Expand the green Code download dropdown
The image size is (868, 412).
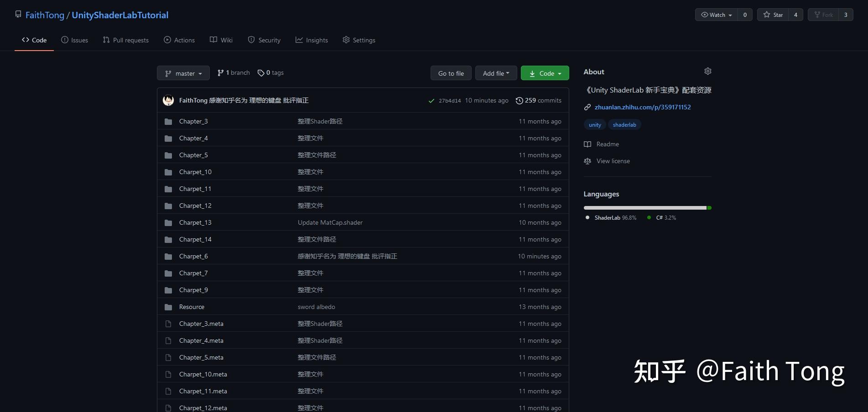click(x=545, y=73)
